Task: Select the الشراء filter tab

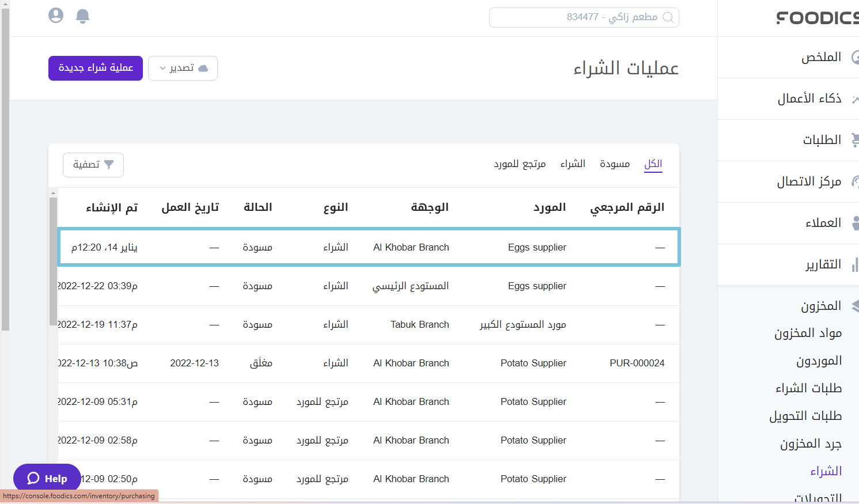Action: pyautogui.click(x=573, y=164)
